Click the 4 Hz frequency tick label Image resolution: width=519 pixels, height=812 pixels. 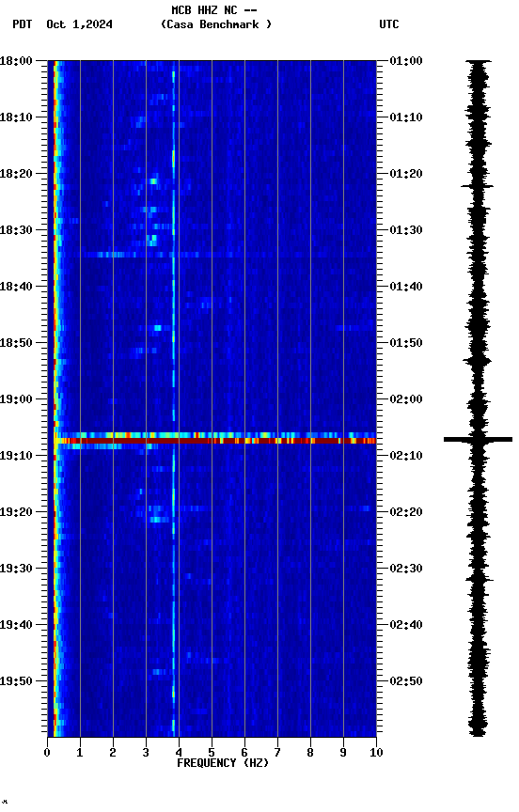click(x=179, y=753)
